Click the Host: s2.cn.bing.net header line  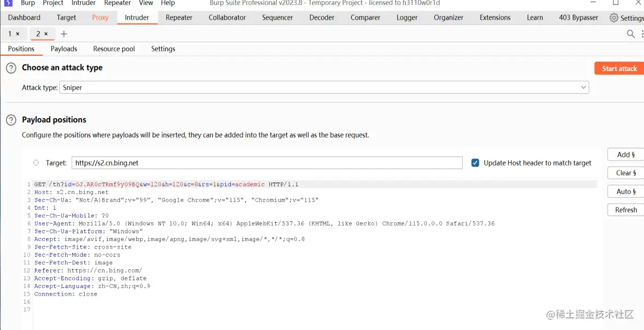coord(72,192)
